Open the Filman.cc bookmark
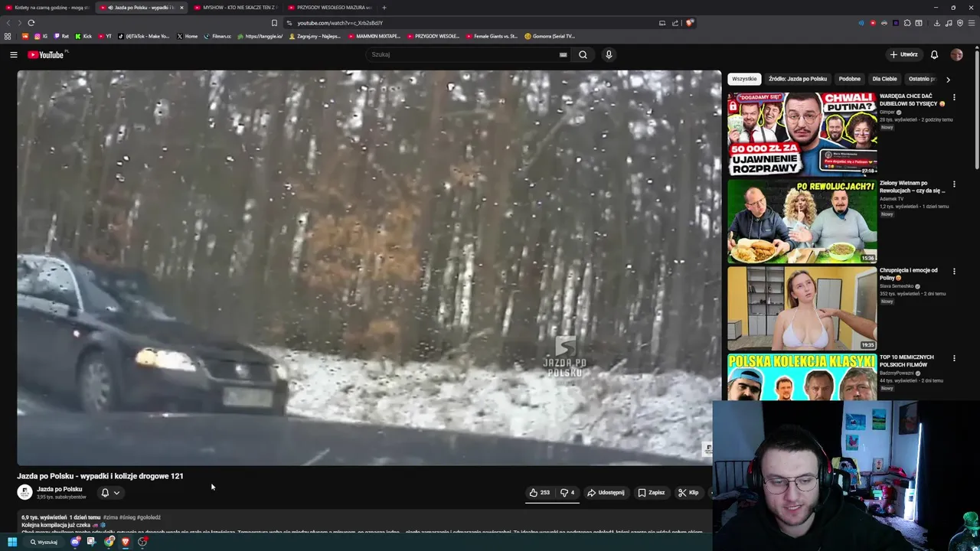 [217, 36]
